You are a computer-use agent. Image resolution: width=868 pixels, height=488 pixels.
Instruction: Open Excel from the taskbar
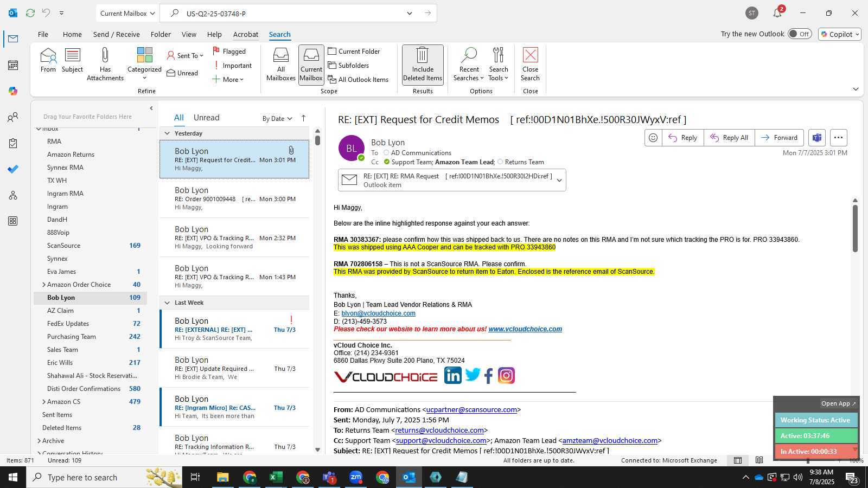(276, 477)
